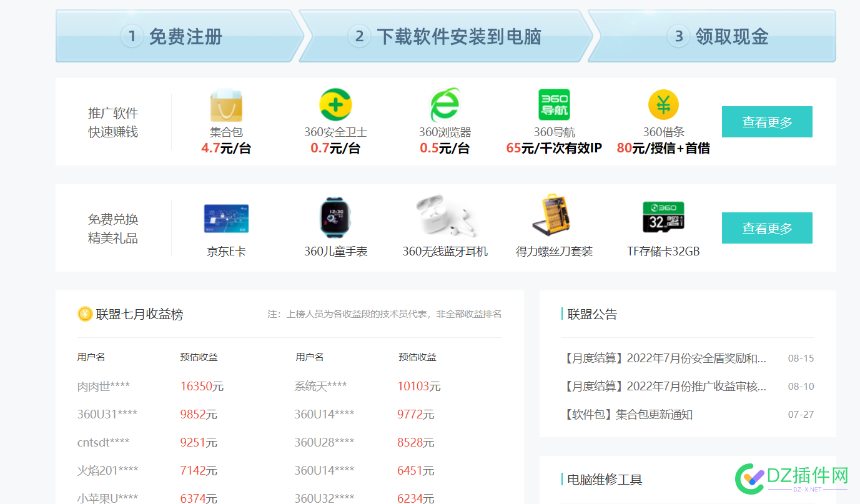Click earnings value 7142元
This screenshot has width=860, height=504.
click(x=199, y=471)
